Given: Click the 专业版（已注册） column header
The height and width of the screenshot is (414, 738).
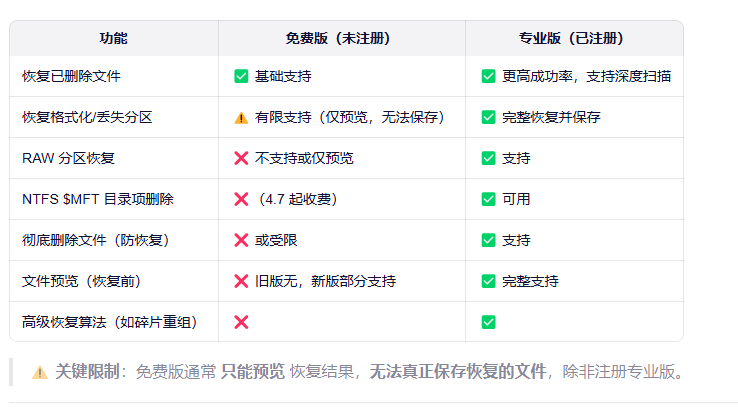Looking at the screenshot, I should pos(574,39).
